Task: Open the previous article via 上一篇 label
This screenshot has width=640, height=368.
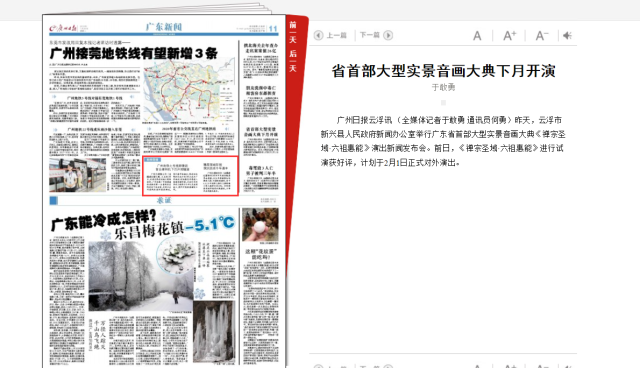Action: 336,35
